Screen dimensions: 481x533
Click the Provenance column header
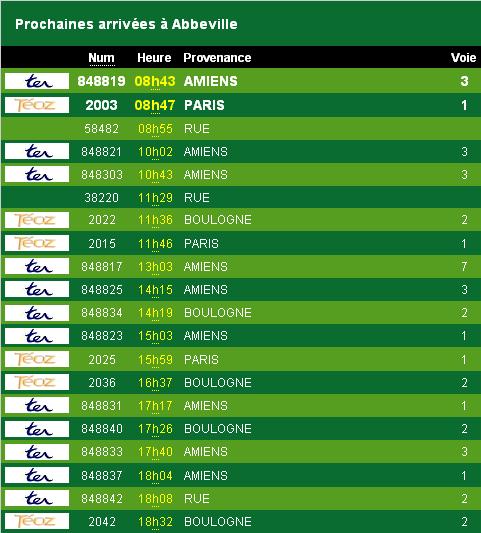pyautogui.click(x=217, y=57)
